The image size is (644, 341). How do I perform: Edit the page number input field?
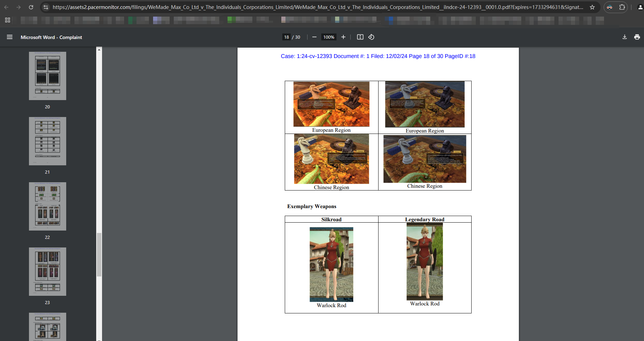tap(286, 37)
